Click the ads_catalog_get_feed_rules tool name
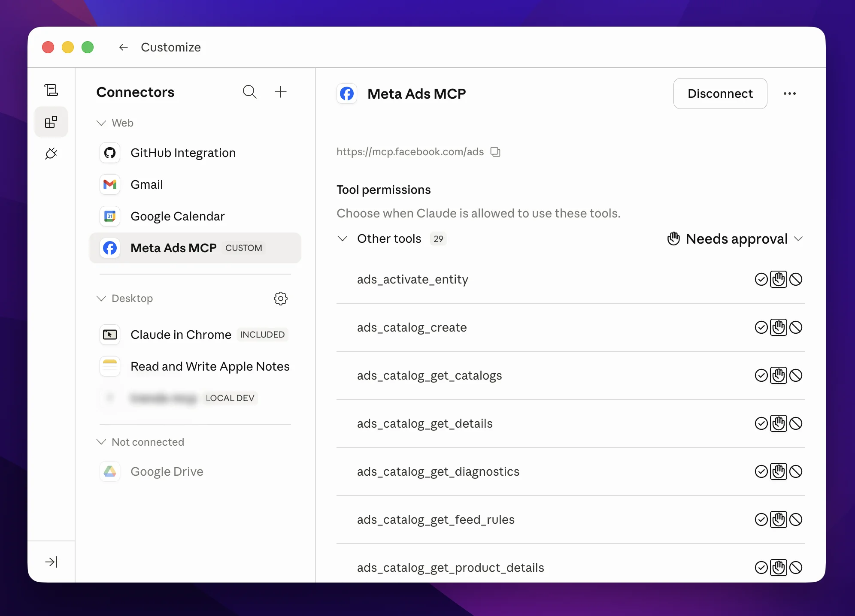Screen dimensions: 855x616 [x=436, y=520]
